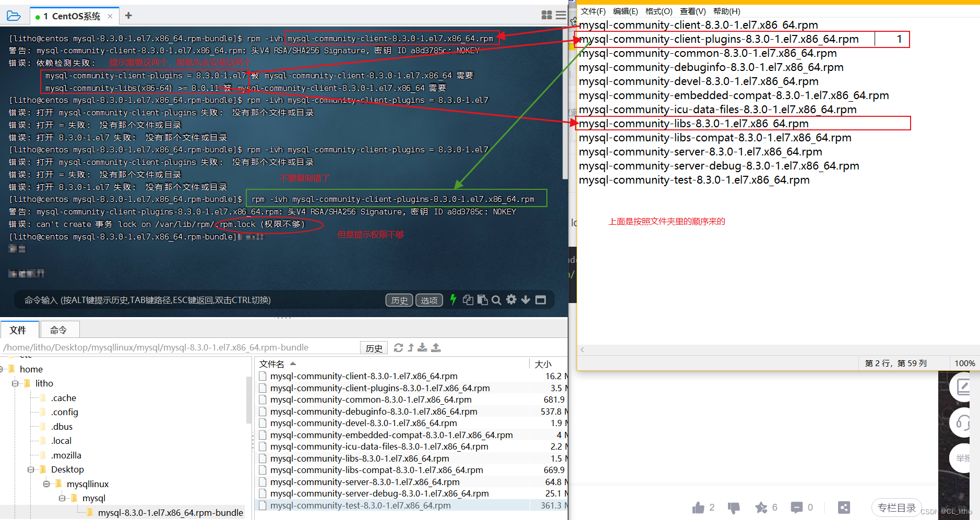Screen dimensions: 980x520
Task: Select mysql-community-common-8.3.0-1.el7.x86_64.rpm in file list
Action: click(371, 400)
